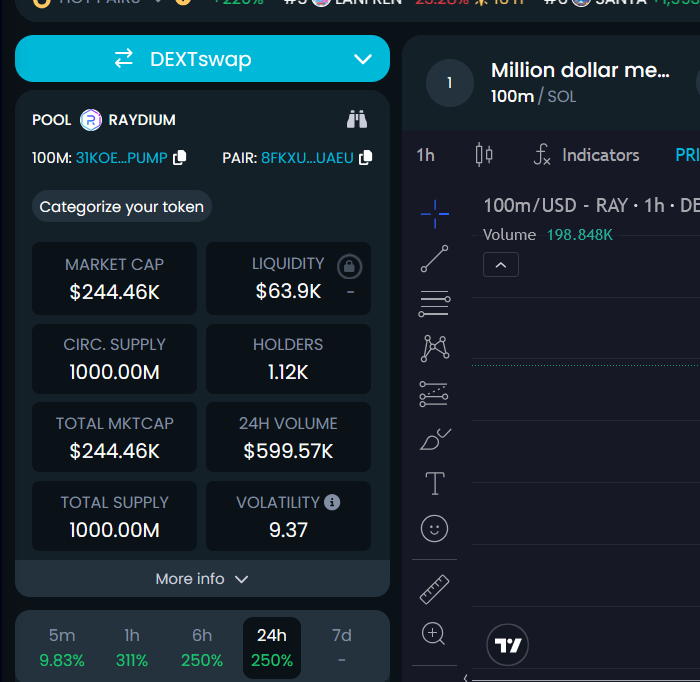700x682 pixels.
Task: Click the TradingView logo button
Action: (508, 645)
